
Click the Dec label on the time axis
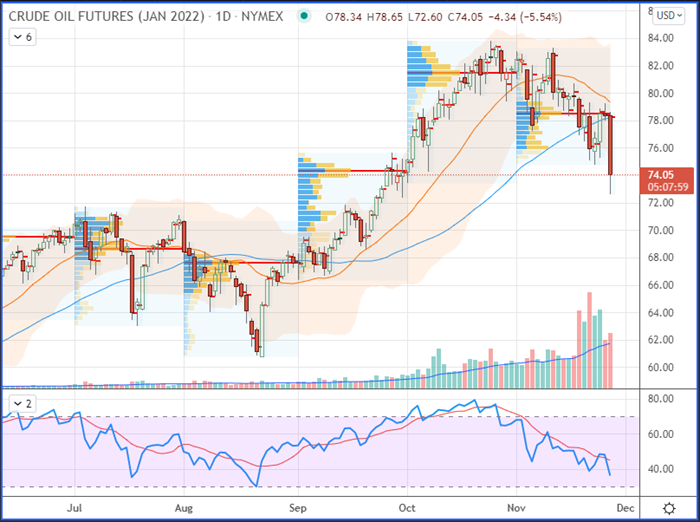625,508
